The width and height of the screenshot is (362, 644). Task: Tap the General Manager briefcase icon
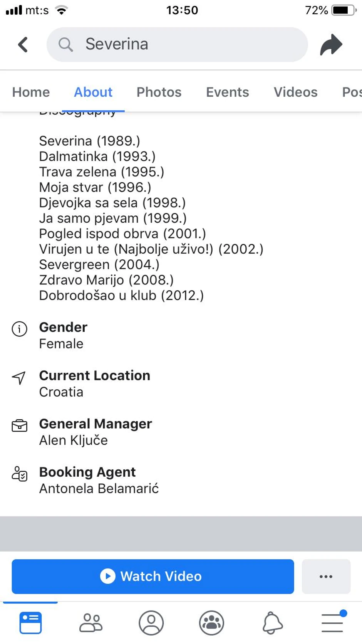click(x=19, y=425)
